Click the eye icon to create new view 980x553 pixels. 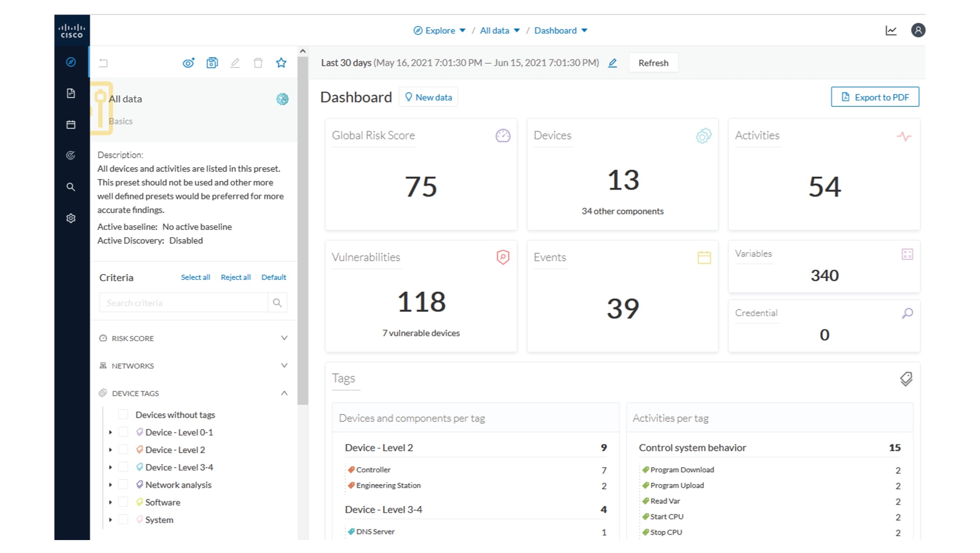[x=188, y=62]
